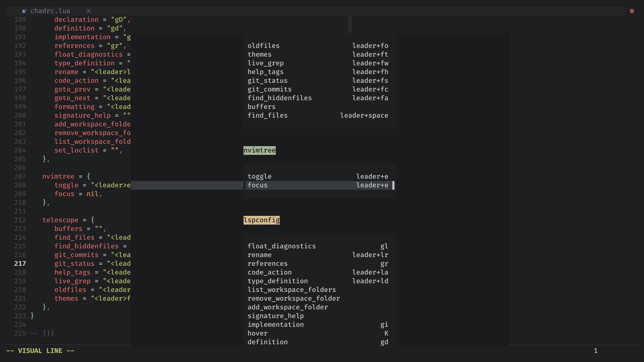This screenshot has height=362, width=644.
Task: Click the red close icon in top-right corner
Action: click(632, 11)
